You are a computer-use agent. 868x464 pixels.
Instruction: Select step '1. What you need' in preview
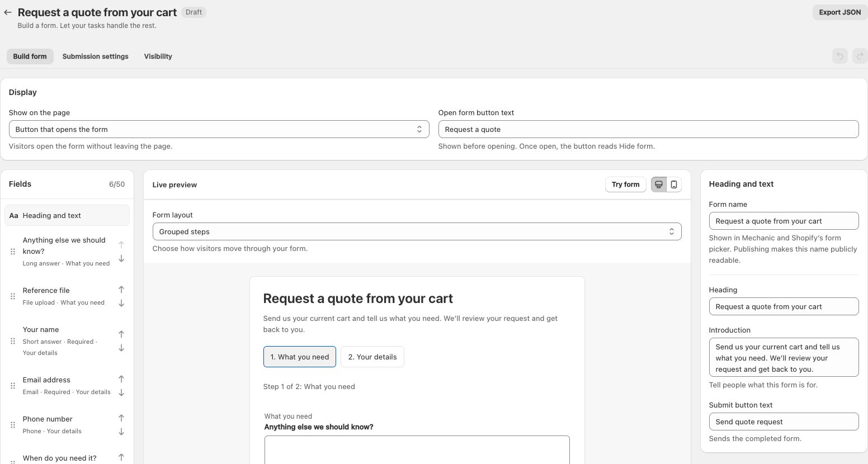click(x=300, y=357)
